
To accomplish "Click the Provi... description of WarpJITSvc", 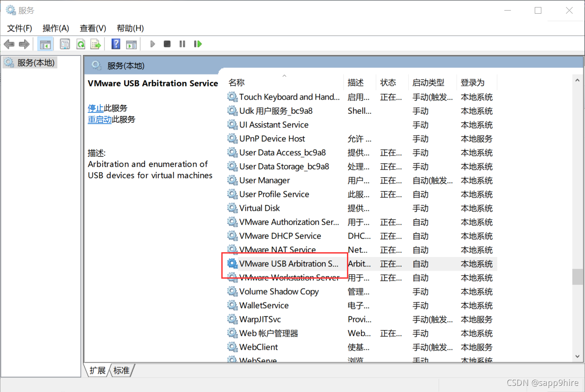I will pyautogui.click(x=359, y=319).
